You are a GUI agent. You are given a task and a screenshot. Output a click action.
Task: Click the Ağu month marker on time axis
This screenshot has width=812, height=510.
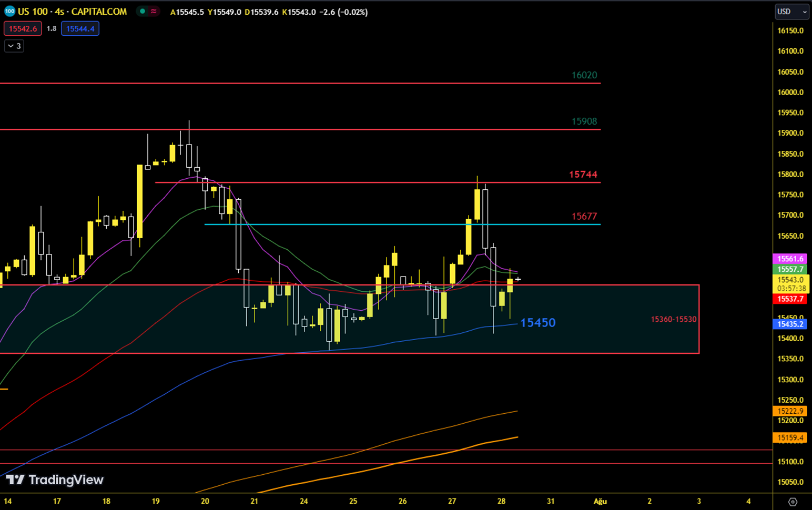click(600, 501)
